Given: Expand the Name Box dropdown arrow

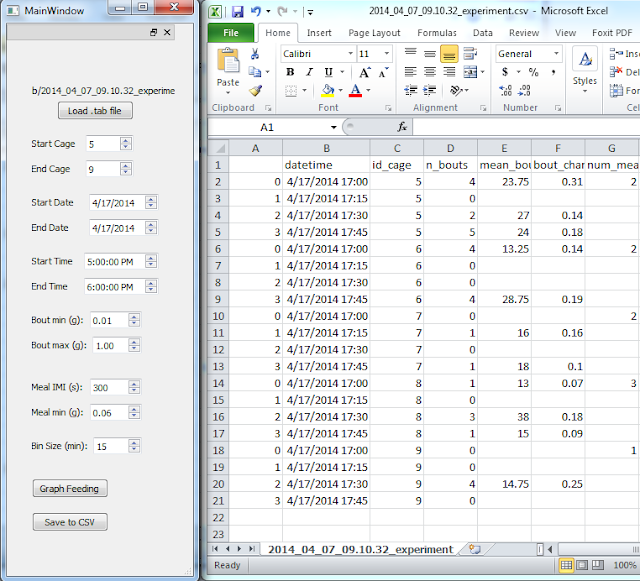Looking at the screenshot, I should pyautogui.click(x=333, y=127).
